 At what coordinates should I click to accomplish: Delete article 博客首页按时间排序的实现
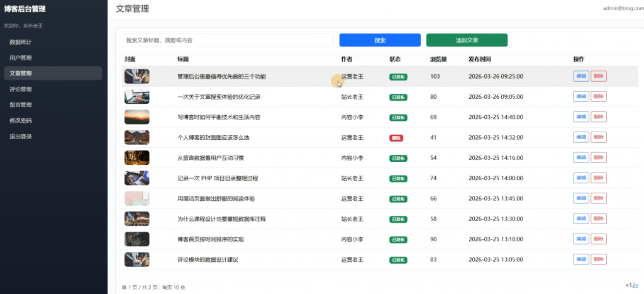599,239
